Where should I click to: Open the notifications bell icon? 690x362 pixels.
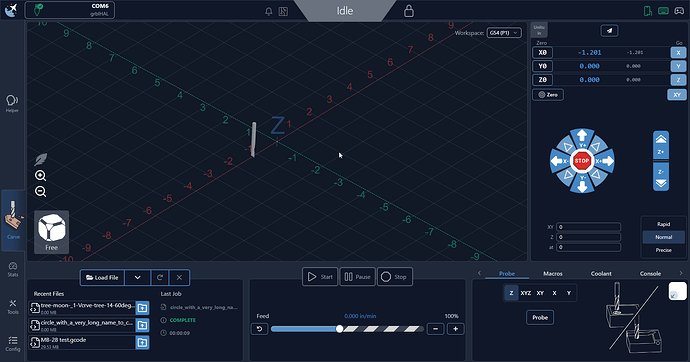point(268,11)
